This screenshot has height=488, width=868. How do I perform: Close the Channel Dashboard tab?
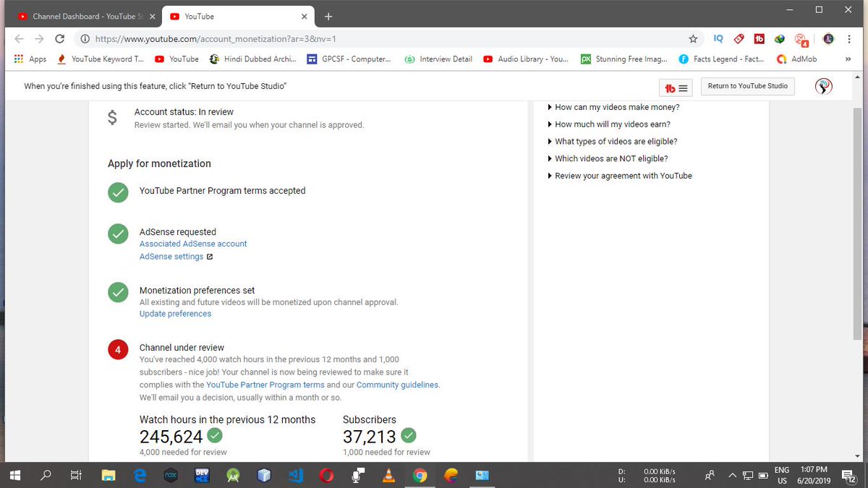click(x=152, y=16)
